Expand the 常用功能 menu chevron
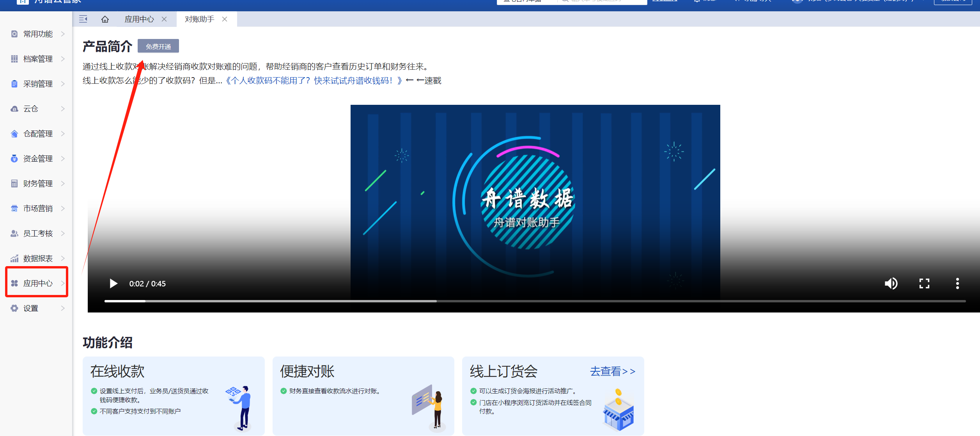The width and height of the screenshot is (980, 436). pyautogui.click(x=63, y=34)
